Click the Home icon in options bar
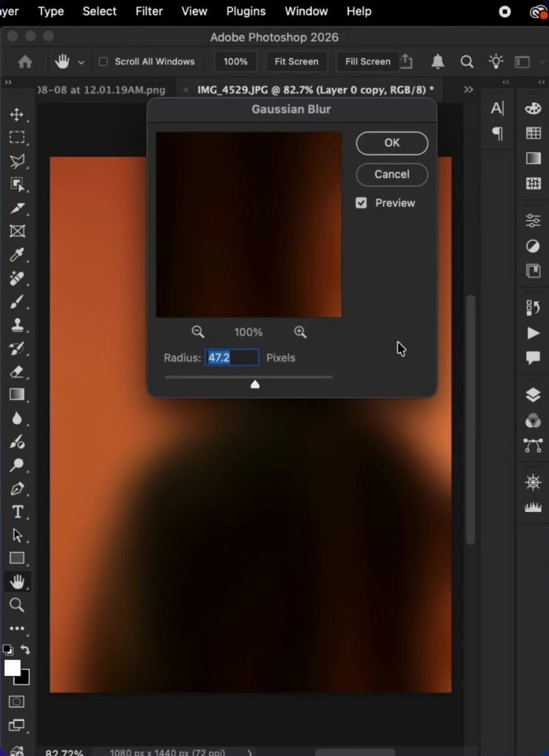 pyautogui.click(x=25, y=62)
